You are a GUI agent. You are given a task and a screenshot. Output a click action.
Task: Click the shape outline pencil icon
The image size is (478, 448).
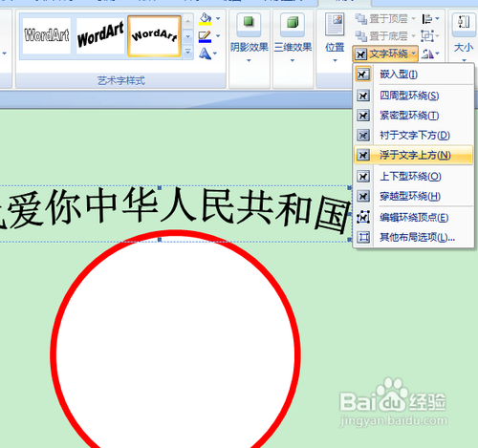pyautogui.click(x=205, y=36)
